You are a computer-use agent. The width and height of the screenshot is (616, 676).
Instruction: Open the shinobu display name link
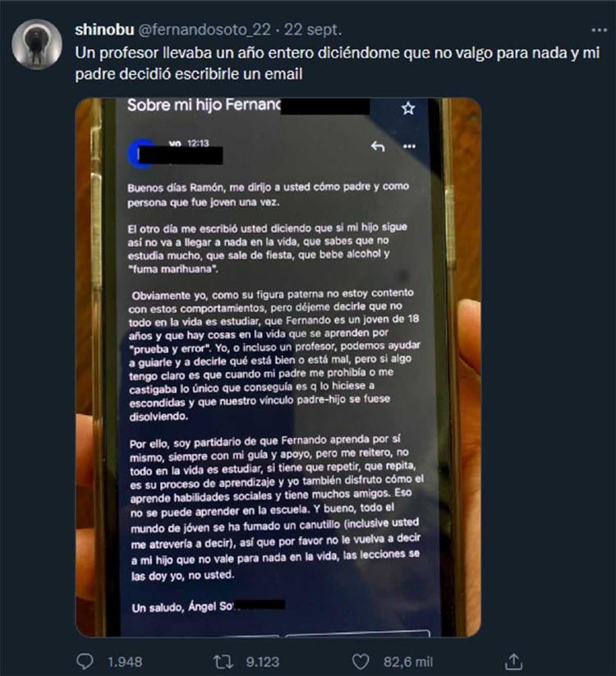pos(105,30)
